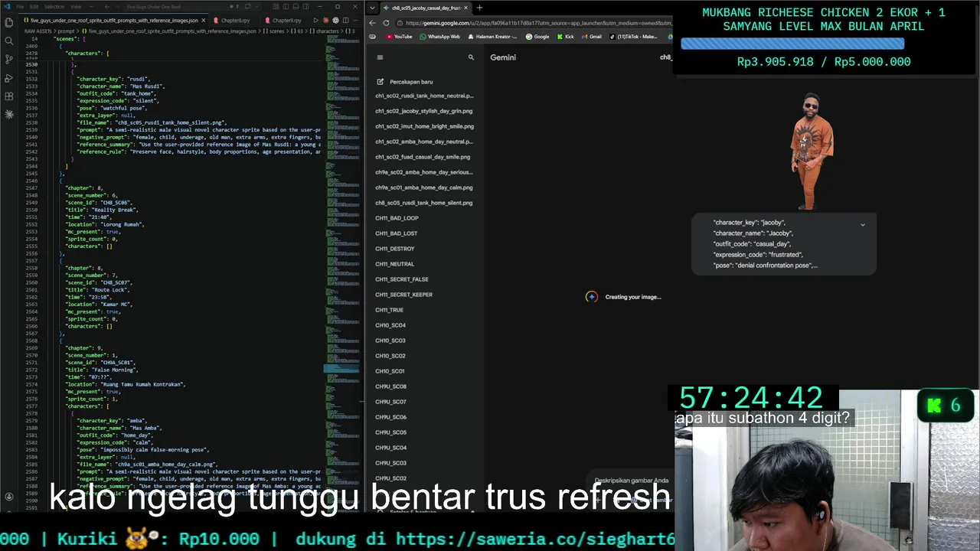Open the WhatsApp Web bookmark

tap(439, 37)
